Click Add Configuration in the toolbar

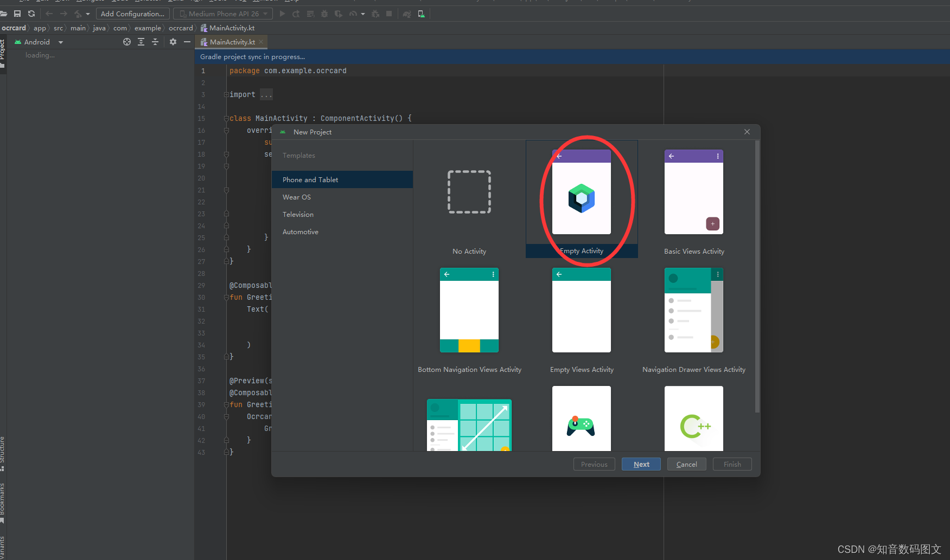pos(132,14)
